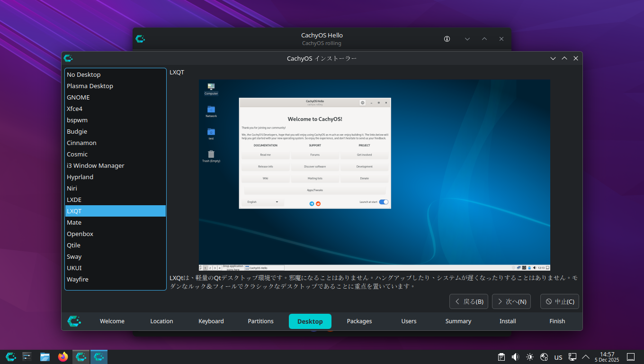This screenshot has width=644, height=364.
Task: Click the 戻る(B) back button
Action: coord(468,301)
